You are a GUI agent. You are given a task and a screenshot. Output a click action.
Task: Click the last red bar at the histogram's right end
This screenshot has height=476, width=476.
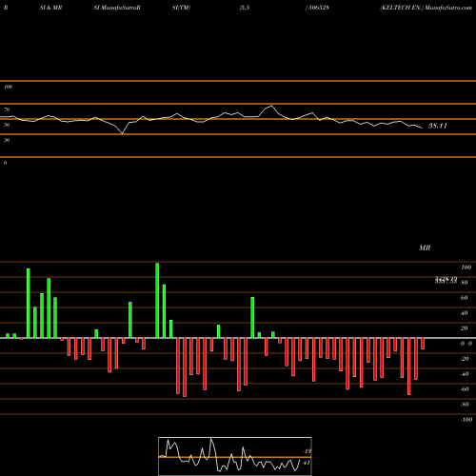tap(423, 344)
